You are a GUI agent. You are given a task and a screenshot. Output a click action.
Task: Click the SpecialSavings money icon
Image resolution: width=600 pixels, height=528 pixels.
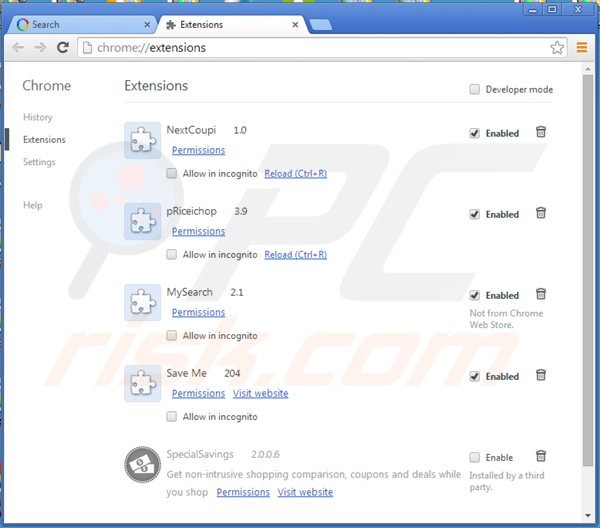(142, 465)
